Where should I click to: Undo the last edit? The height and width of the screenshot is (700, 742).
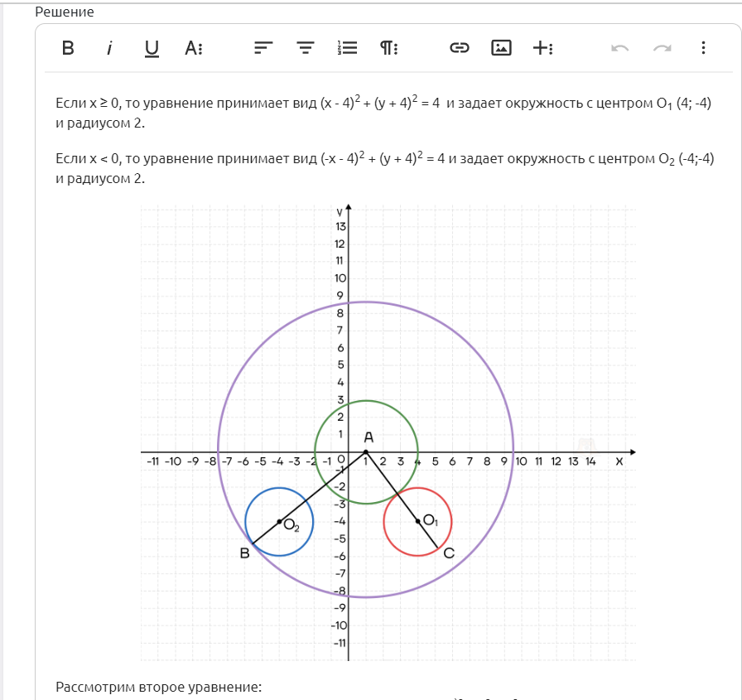pyautogui.click(x=620, y=48)
